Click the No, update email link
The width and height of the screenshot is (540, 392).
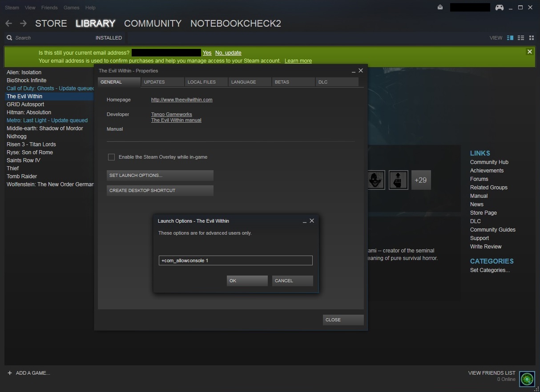228,52
